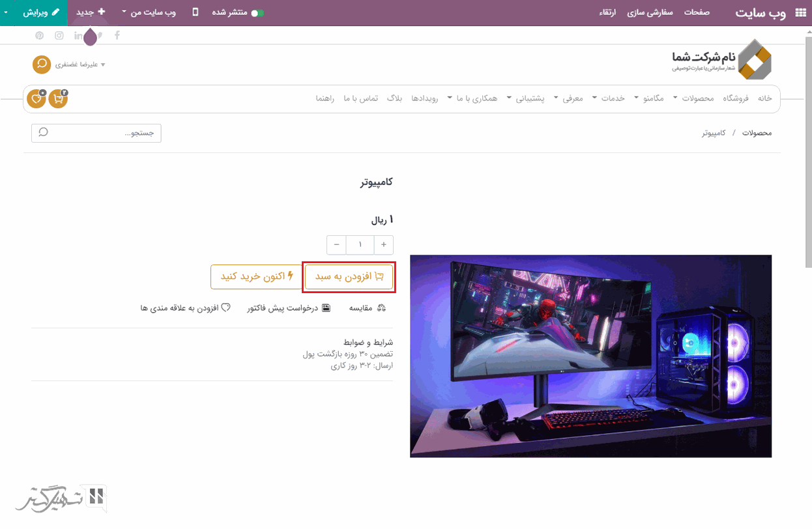Click the کامپیوتر product title
This screenshot has height=529, width=812.
(377, 182)
